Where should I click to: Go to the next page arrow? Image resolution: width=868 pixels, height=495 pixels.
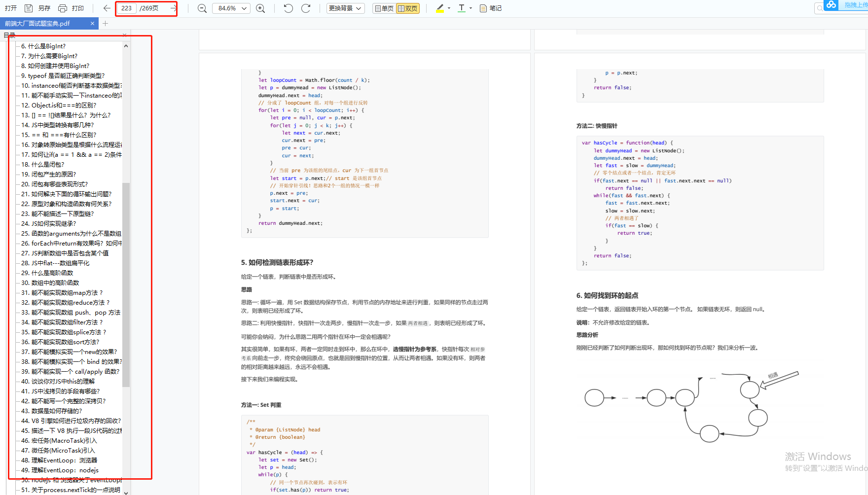(173, 8)
